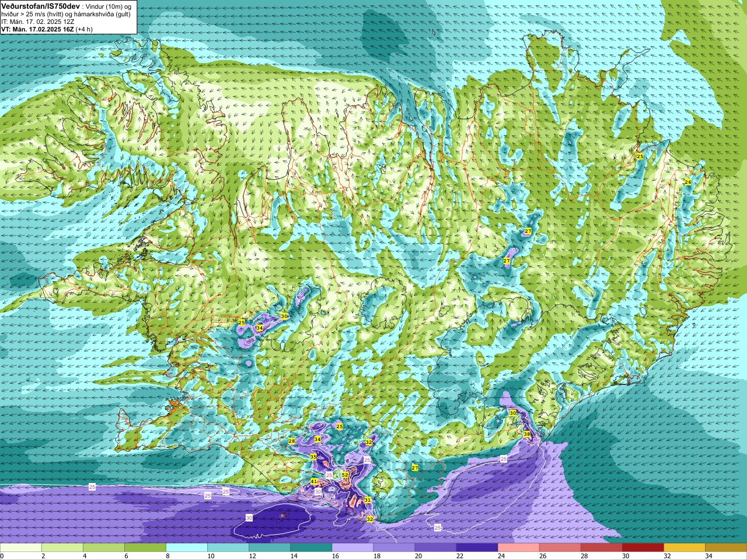
Task: Pick the 32–34 m/s yellow legend swatch
Action: [684, 548]
